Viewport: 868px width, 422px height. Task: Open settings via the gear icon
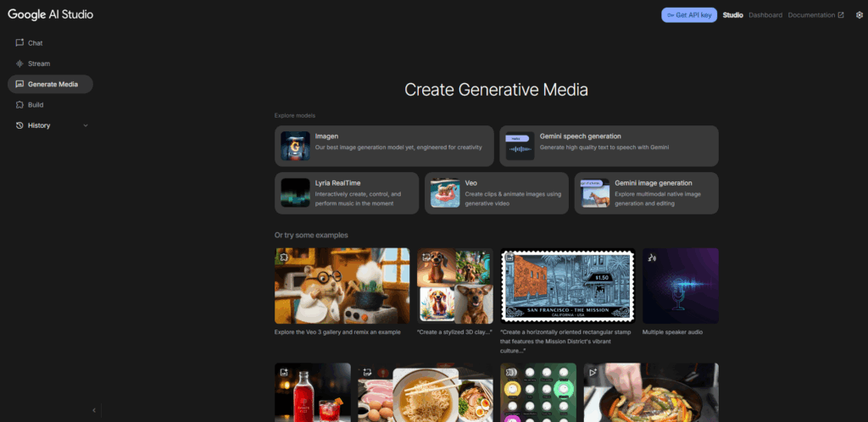860,15
